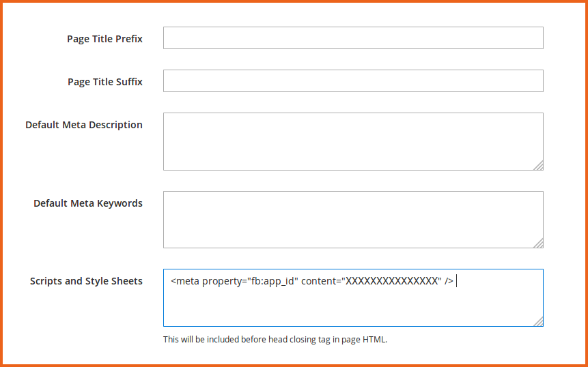Viewport: 588px width, 367px height.
Task: Click the Page Title Prefix label
Action: coord(104,39)
